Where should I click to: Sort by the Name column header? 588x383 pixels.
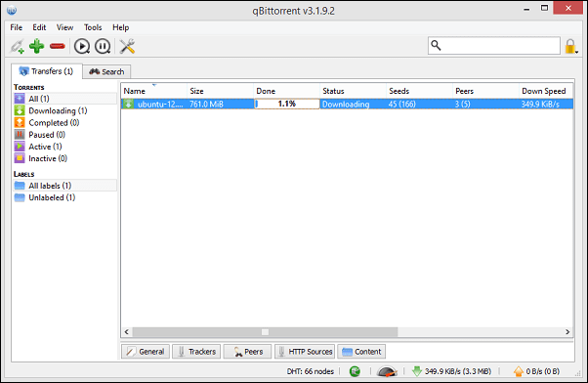153,91
